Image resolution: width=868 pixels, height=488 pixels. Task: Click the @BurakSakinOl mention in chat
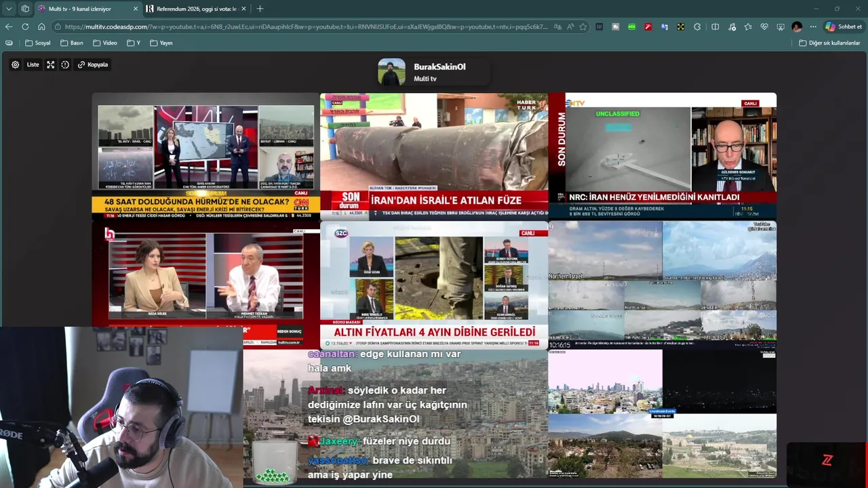[x=380, y=419]
